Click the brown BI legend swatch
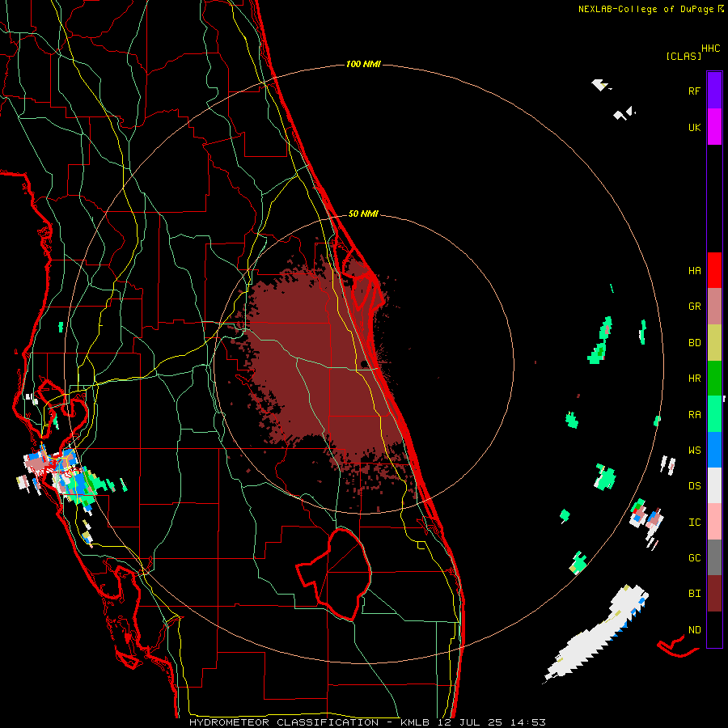This screenshot has height=728, width=728. (714, 594)
